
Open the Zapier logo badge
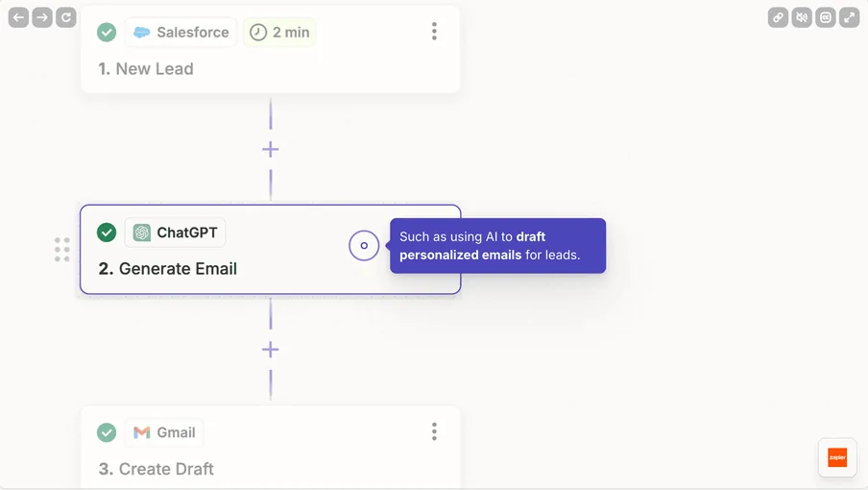[837, 457]
